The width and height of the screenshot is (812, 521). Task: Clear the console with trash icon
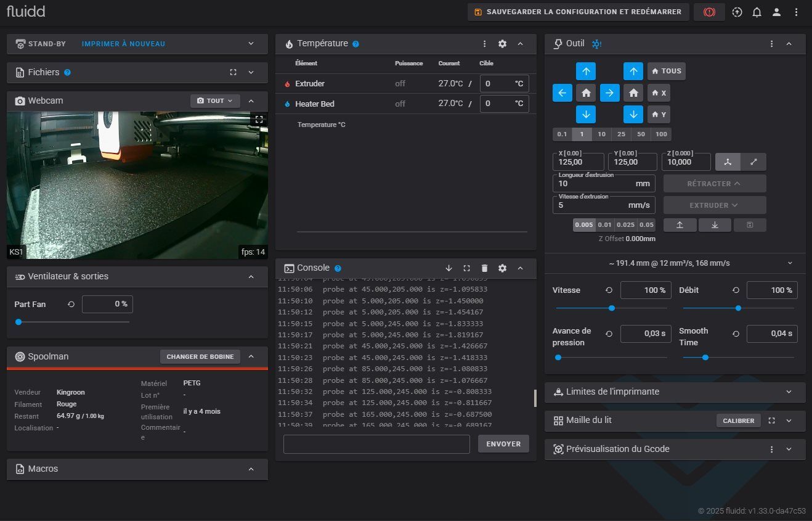pos(484,268)
